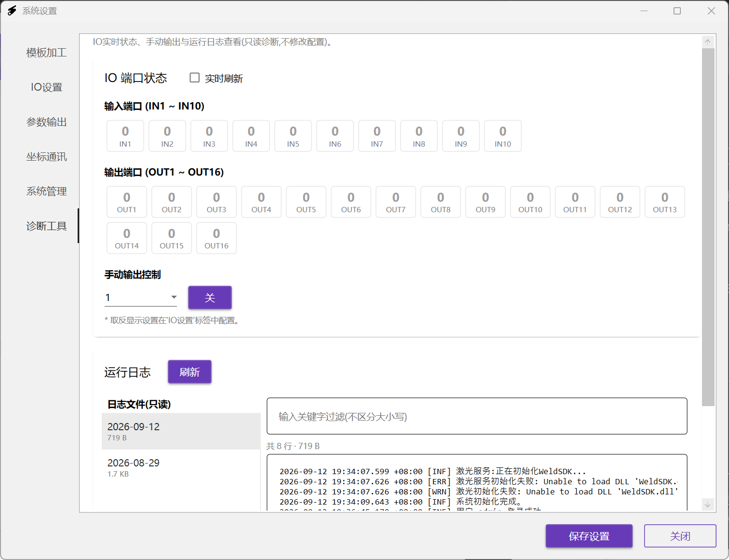Click the 关闭 button
The image size is (729, 560).
tap(680, 536)
